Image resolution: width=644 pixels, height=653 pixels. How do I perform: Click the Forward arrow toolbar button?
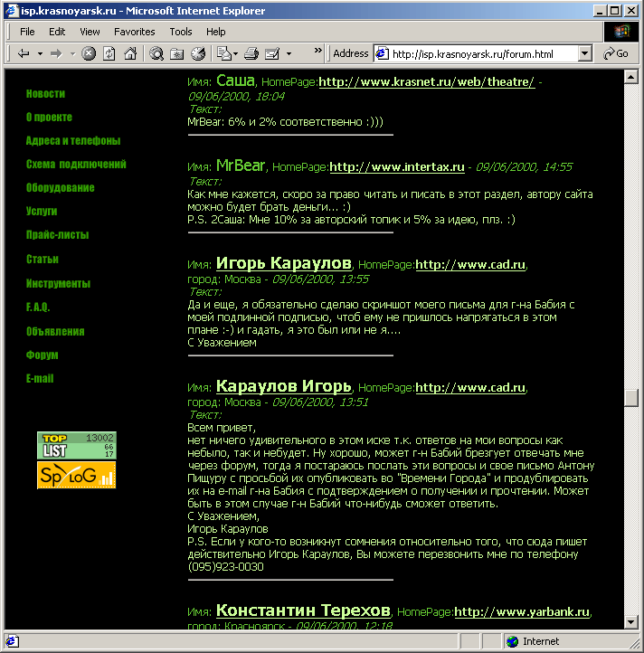click(x=56, y=53)
